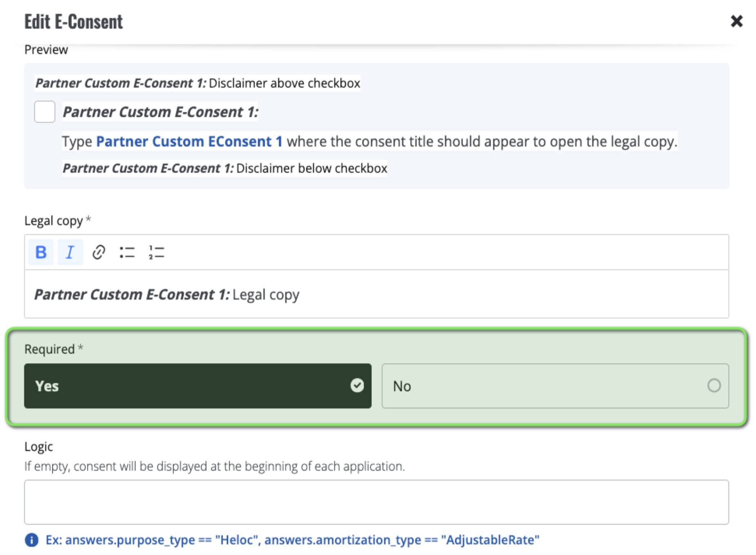Select Yes for the Required option
The image size is (756, 555).
[x=198, y=386]
